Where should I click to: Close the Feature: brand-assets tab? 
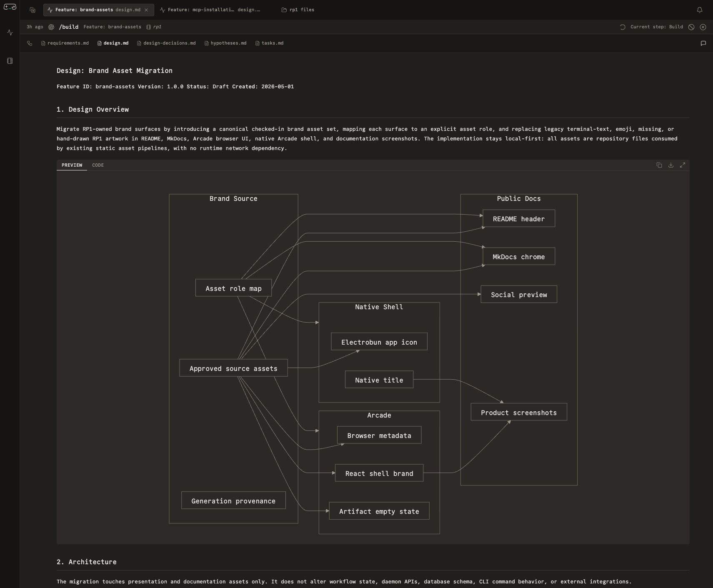146,10
